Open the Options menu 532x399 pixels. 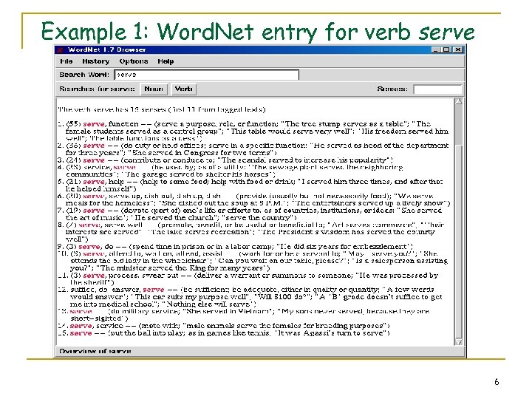click(133, 61)
